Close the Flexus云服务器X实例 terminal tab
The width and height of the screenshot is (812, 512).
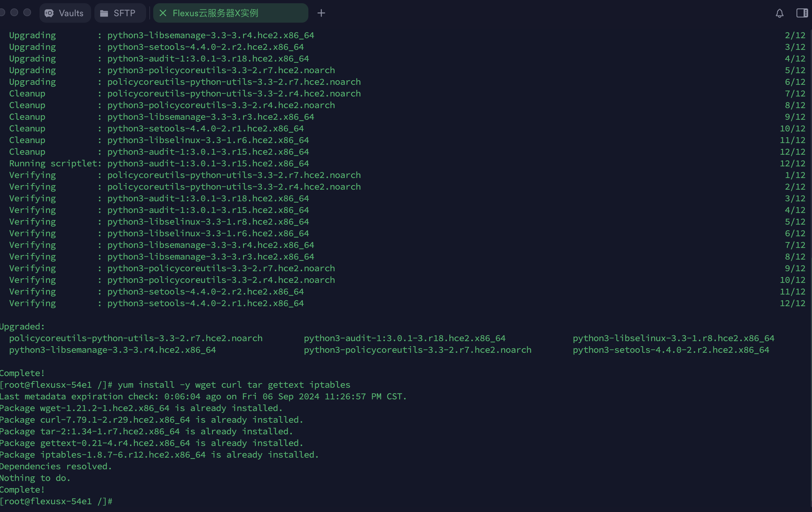[163, 13]
